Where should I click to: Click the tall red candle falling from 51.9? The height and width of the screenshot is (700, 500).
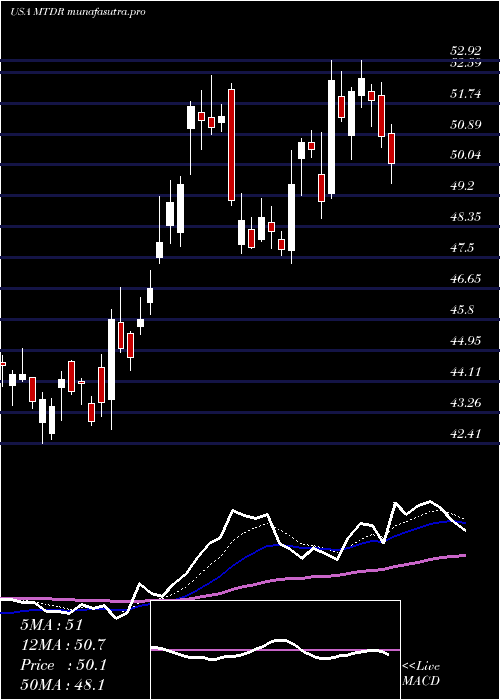(231, 145)
